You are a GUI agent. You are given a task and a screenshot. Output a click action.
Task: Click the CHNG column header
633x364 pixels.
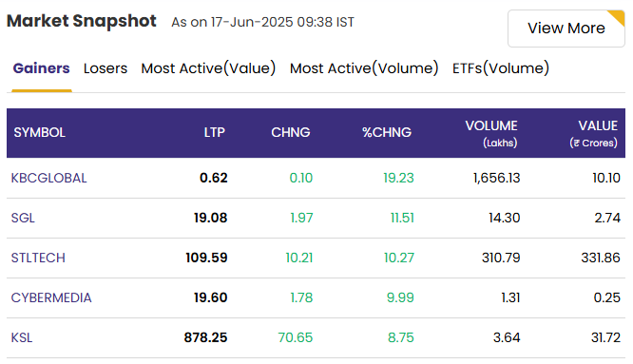(x=291, y=132)
